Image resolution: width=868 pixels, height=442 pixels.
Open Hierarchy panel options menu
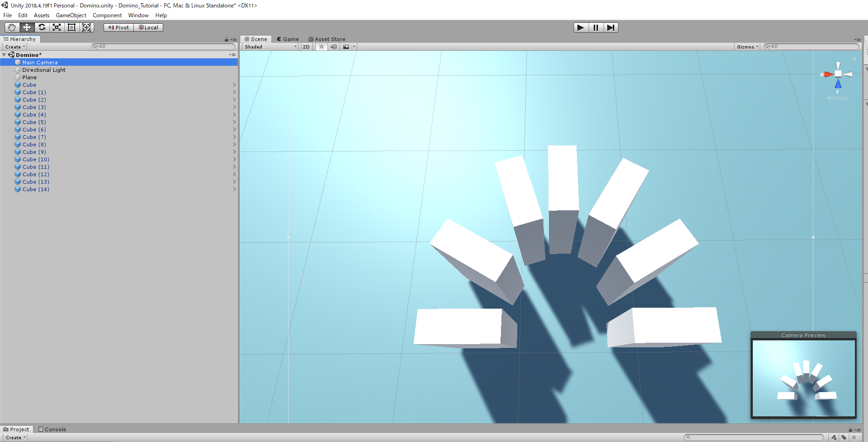point(234,40)
